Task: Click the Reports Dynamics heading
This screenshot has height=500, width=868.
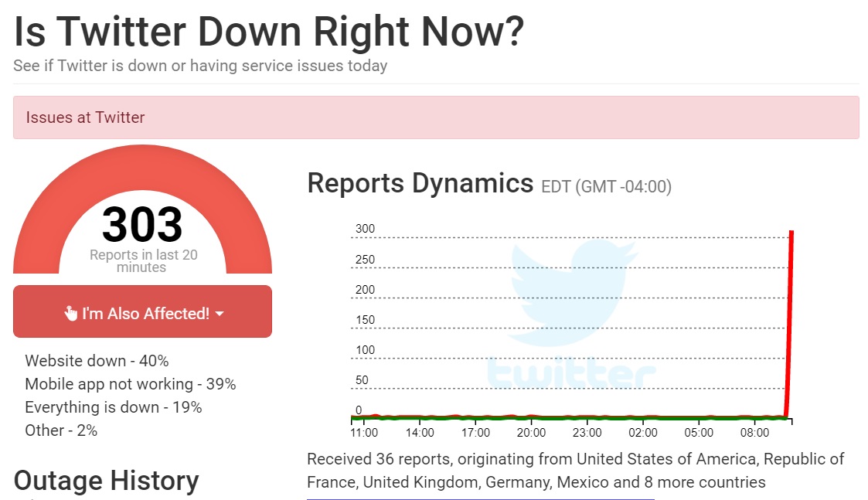Action: click(x=420, y=183)
